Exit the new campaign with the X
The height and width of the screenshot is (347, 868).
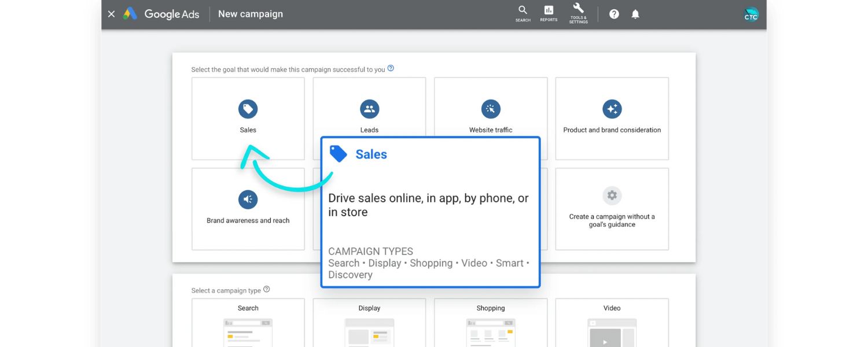[x=112, y=13]
